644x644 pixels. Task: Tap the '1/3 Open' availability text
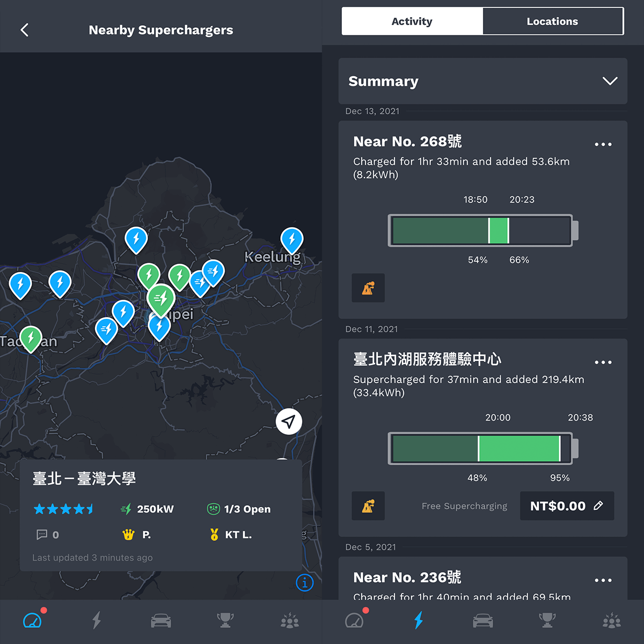pos(247,509)
